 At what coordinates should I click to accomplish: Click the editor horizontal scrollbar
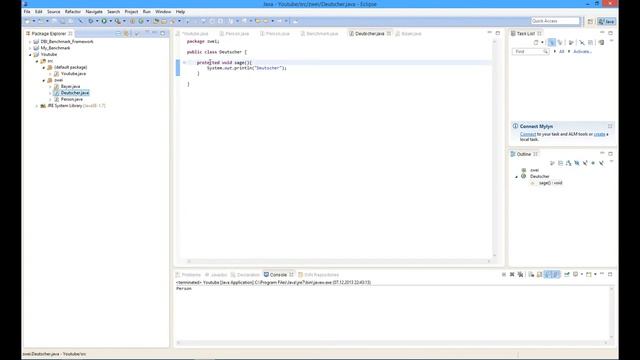(338, 261)
